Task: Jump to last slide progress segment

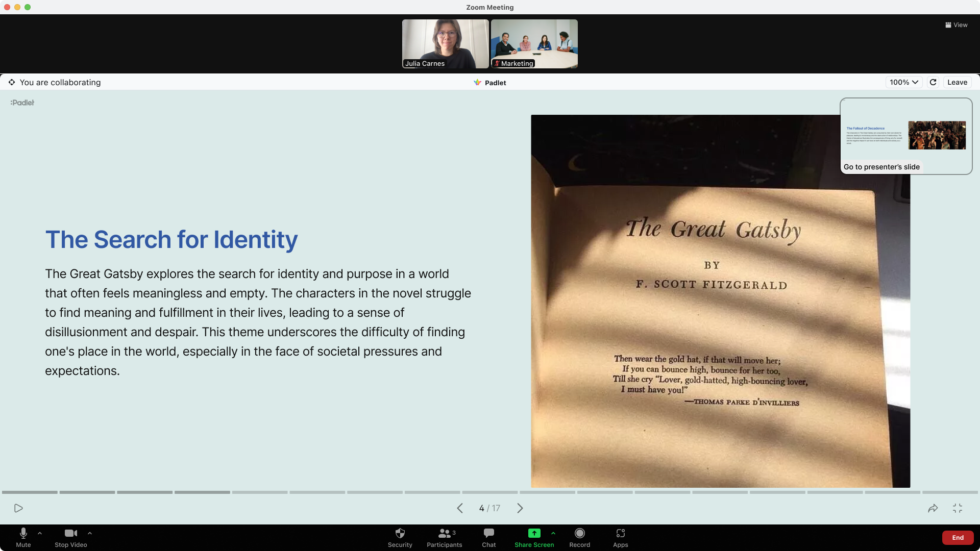Action: point(950,492)
